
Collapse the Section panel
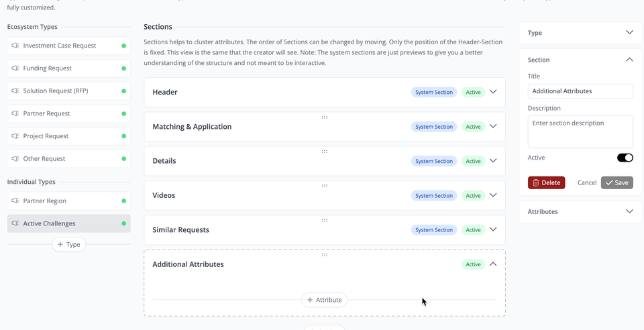(629, 60)
